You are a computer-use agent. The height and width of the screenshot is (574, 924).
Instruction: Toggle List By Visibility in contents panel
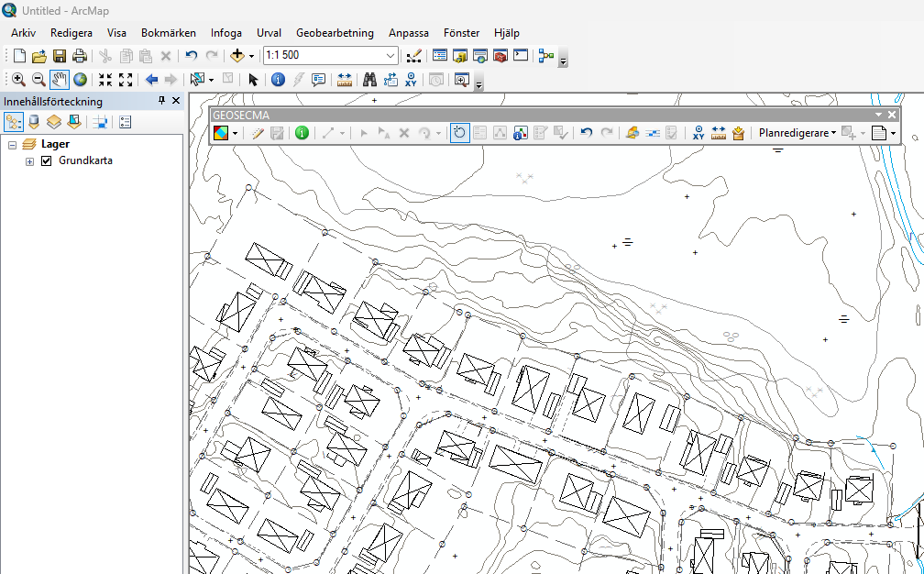pyautogui.click(x=54, y=121)
